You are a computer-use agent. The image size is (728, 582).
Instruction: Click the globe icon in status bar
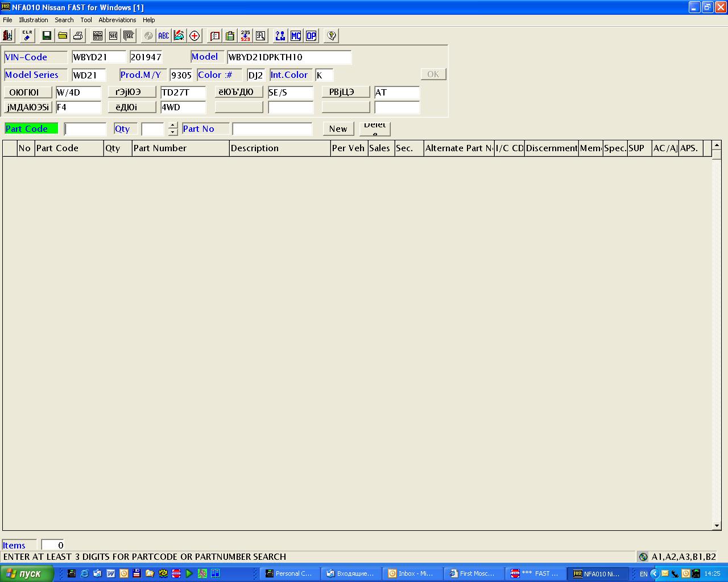coord(643,557)
